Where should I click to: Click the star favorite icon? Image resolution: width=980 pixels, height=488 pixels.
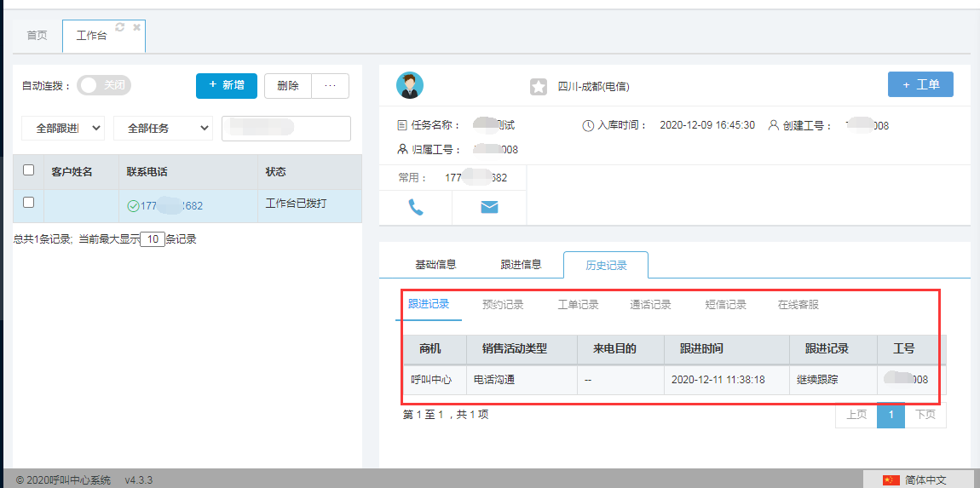click(539, 86)
